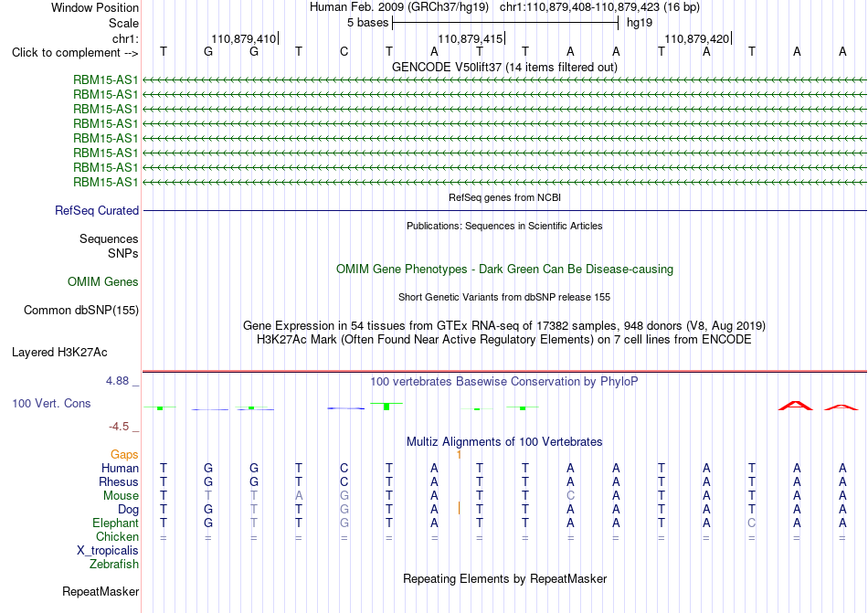Select the X_tropicalis species row label
The width and height of the screenshot is (868, 613).
(x=108, y=551)
